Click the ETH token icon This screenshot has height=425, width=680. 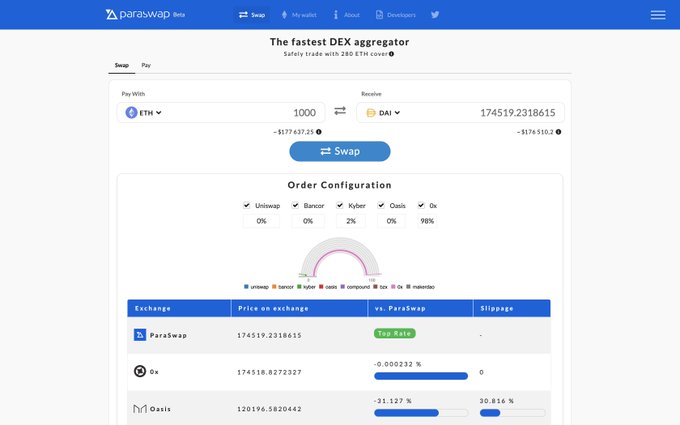[131, 113]
